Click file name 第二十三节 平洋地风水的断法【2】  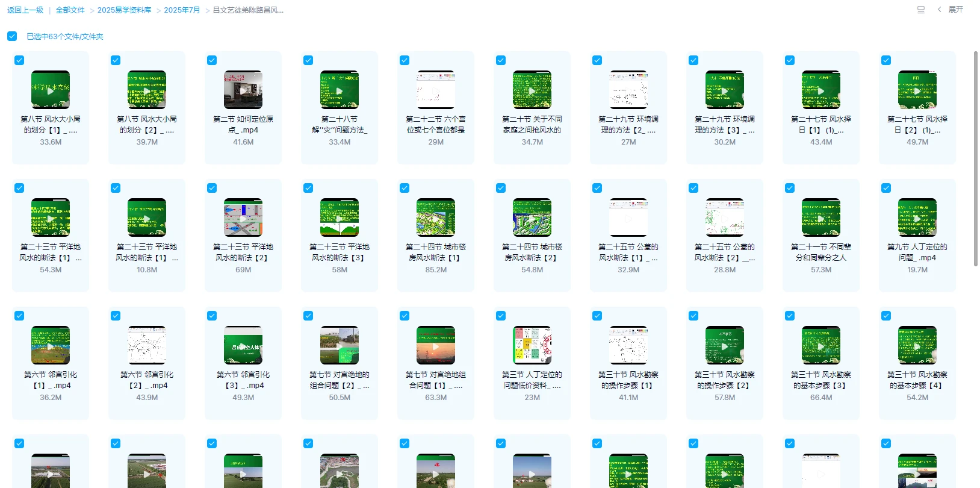click(x=243, y=252)
